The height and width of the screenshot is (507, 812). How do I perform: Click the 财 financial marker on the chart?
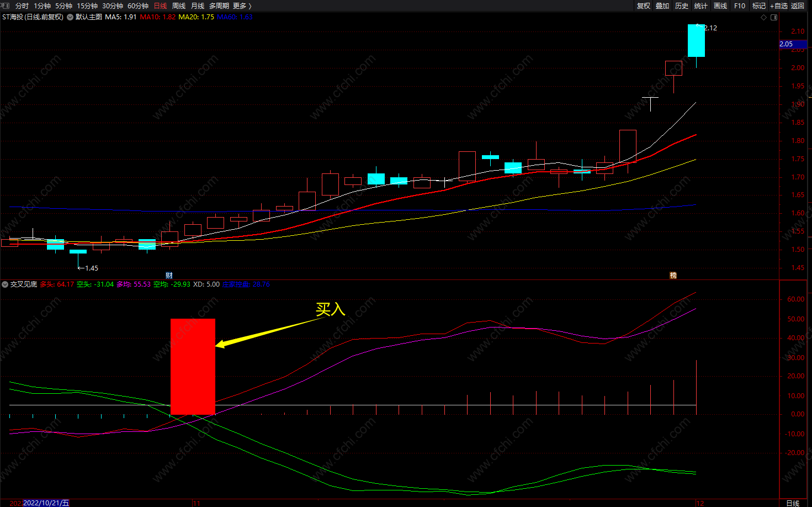pyautogui.click(x=169, y=275)
